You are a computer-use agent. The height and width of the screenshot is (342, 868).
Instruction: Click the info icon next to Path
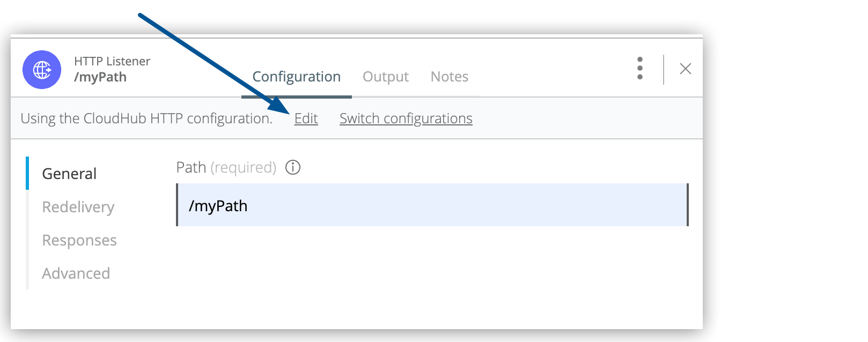(x=293, y=168)
